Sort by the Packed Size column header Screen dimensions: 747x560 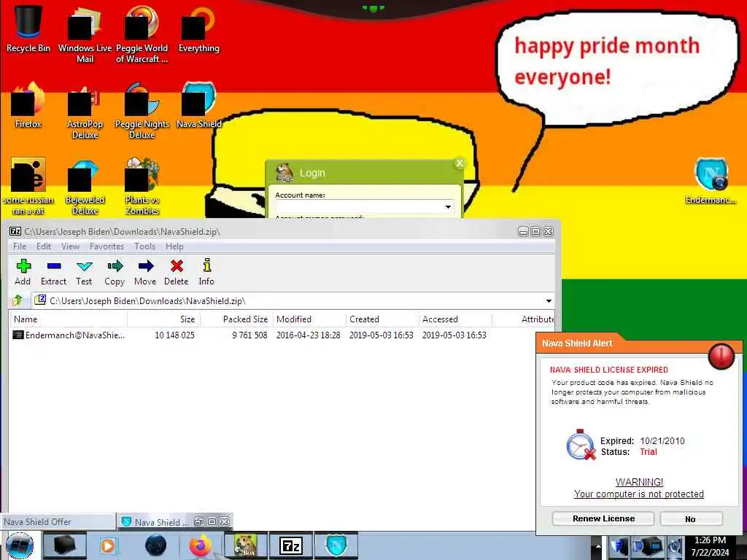coord(237,319)
